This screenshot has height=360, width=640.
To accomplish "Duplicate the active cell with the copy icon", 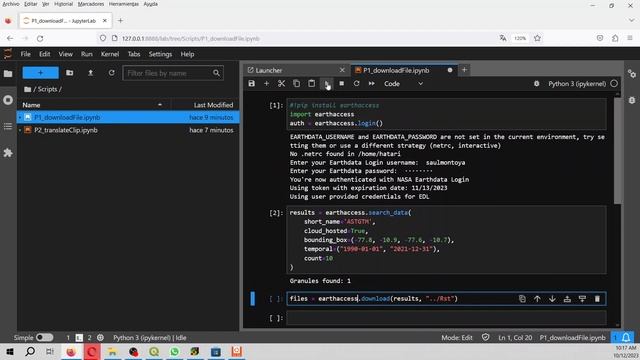I will [522, 299].
